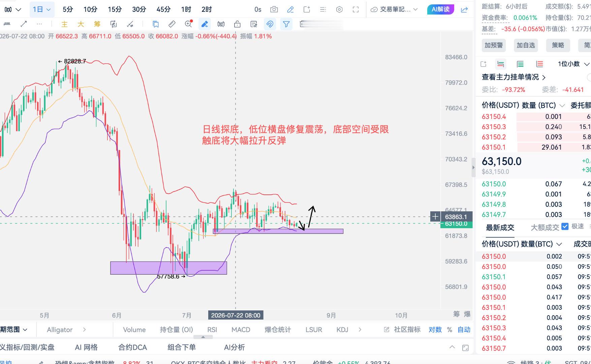Click the 加预警 button
The width and height of the screenshot is (591, 364).
[x=494, y=45]
